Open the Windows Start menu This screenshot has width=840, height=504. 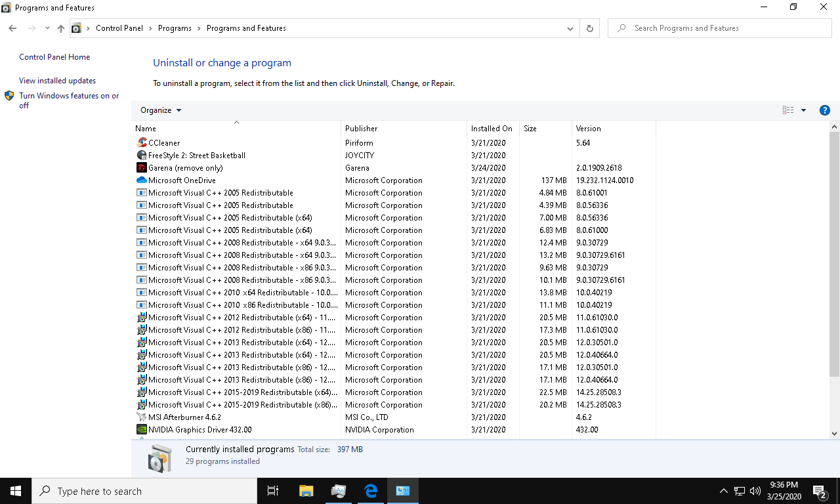coord(16,491)
